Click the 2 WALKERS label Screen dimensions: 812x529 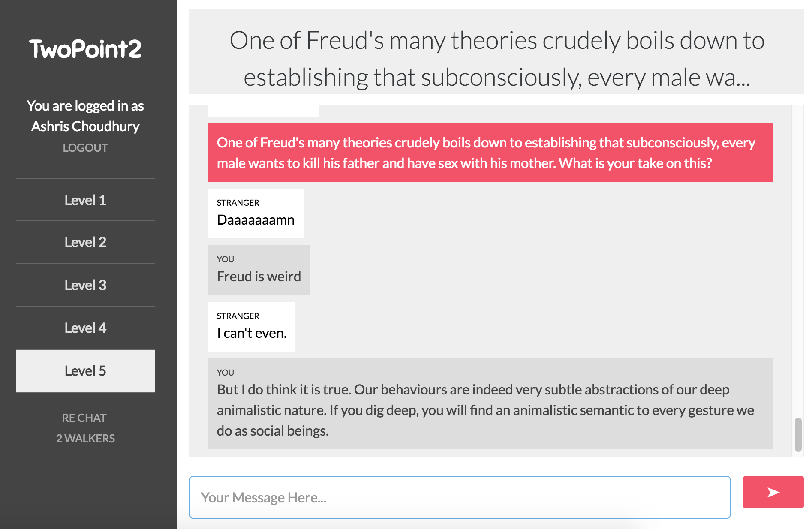pos(85,438)
